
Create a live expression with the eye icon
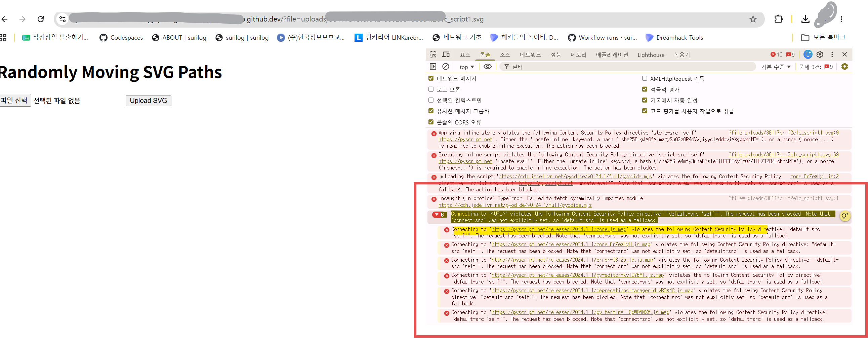(488, 67)
